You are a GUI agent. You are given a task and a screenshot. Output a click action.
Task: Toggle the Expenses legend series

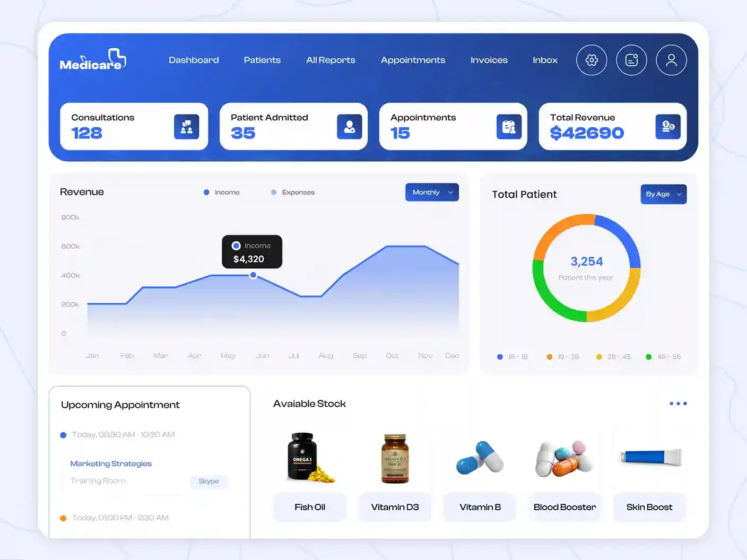coord(292,192)
